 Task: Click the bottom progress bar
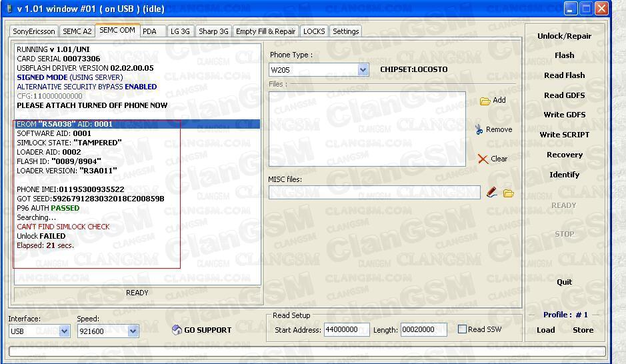click(307, 351)
